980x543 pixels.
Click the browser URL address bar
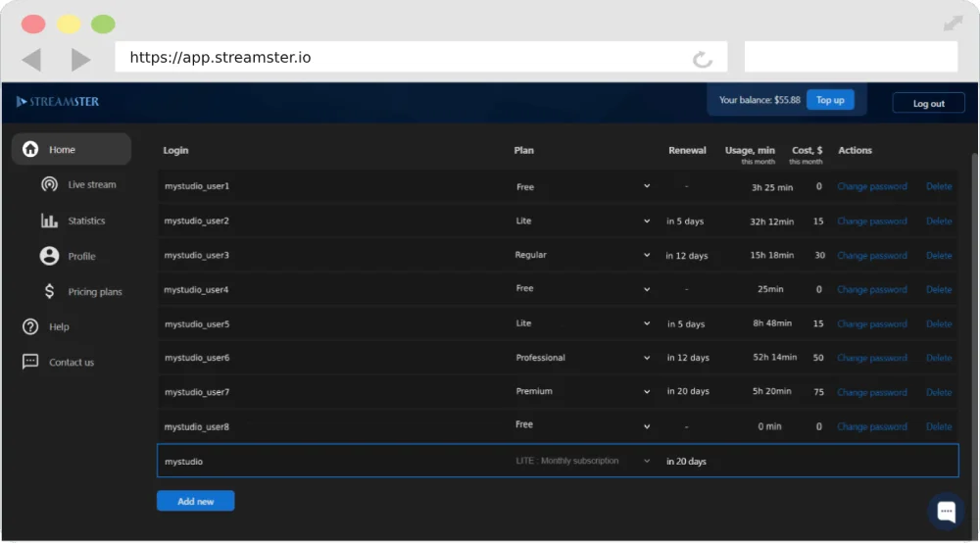coord(420,58)
